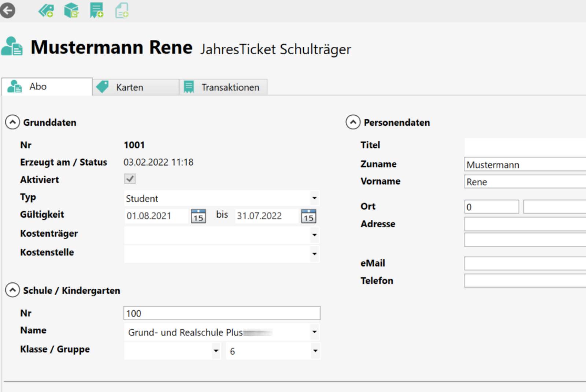586x392 pixels.
Task: Collapse the Personendaten section
Action: click(353, 122)
